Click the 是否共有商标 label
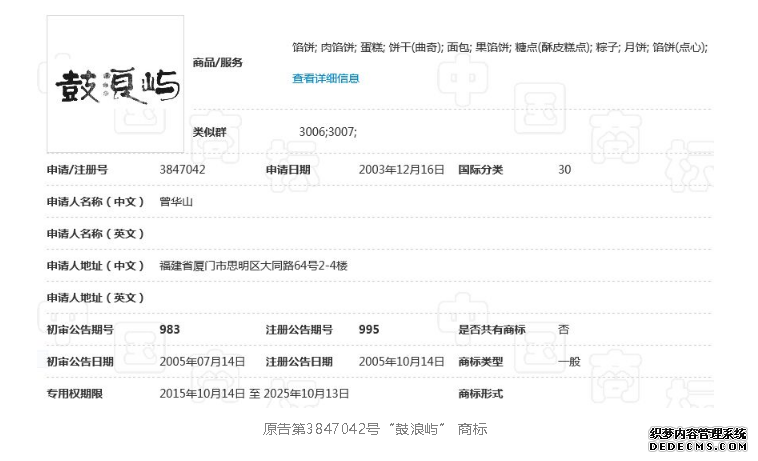 click(x=492, y=330)
